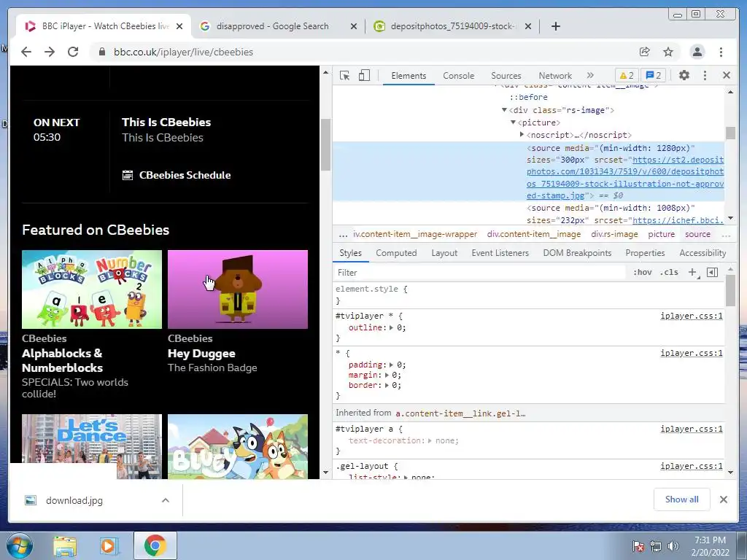Toggle .cls class editor

[x=670, y=273]
